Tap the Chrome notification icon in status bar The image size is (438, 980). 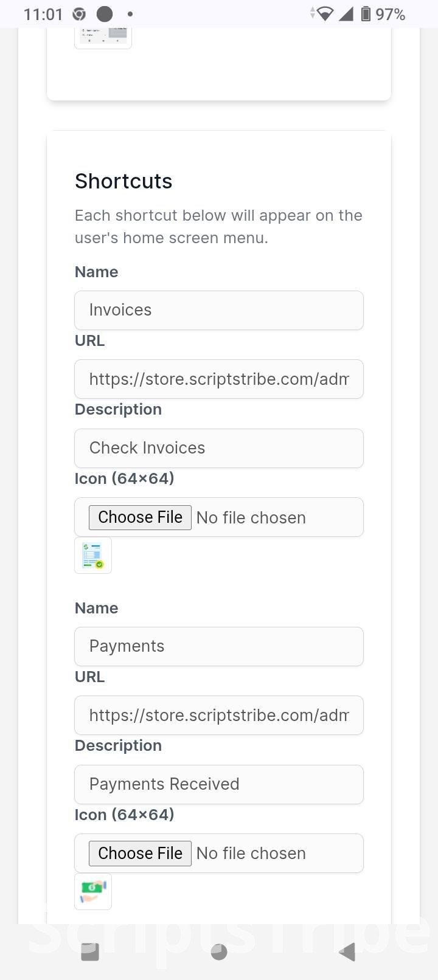(x=79, y=14)
